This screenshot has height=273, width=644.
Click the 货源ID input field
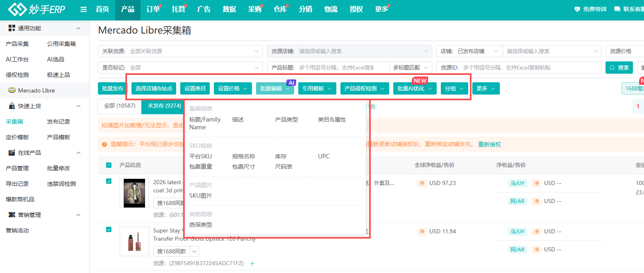519,68
